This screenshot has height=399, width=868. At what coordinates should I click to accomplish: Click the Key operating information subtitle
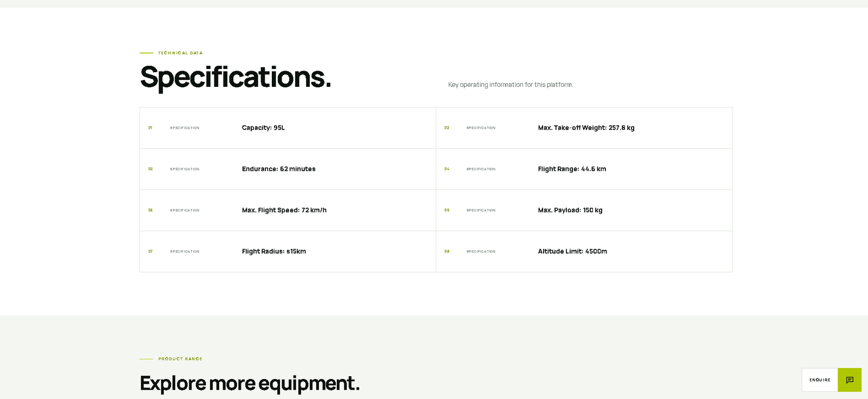(510, 85)
